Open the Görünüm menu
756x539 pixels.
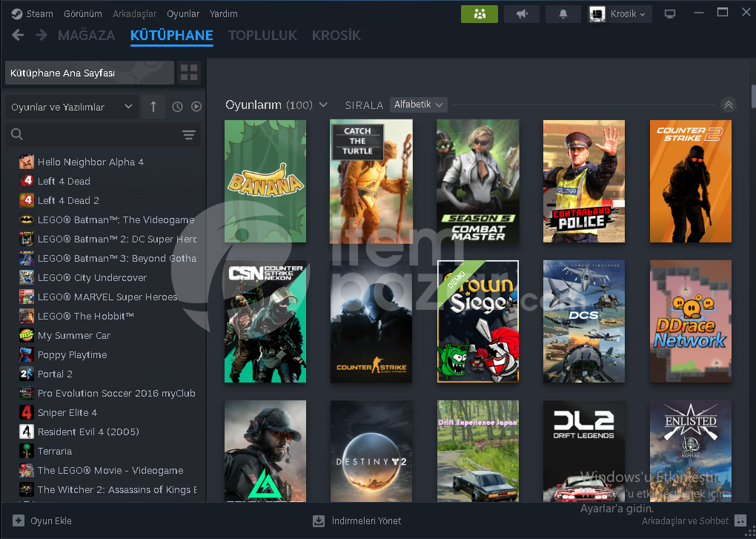[83, 14]
